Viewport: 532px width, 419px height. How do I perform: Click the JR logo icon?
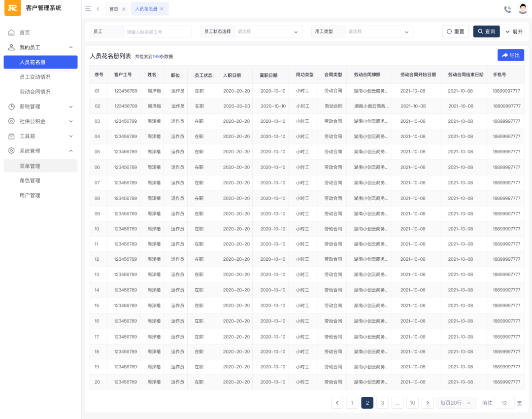pos(12,7)
